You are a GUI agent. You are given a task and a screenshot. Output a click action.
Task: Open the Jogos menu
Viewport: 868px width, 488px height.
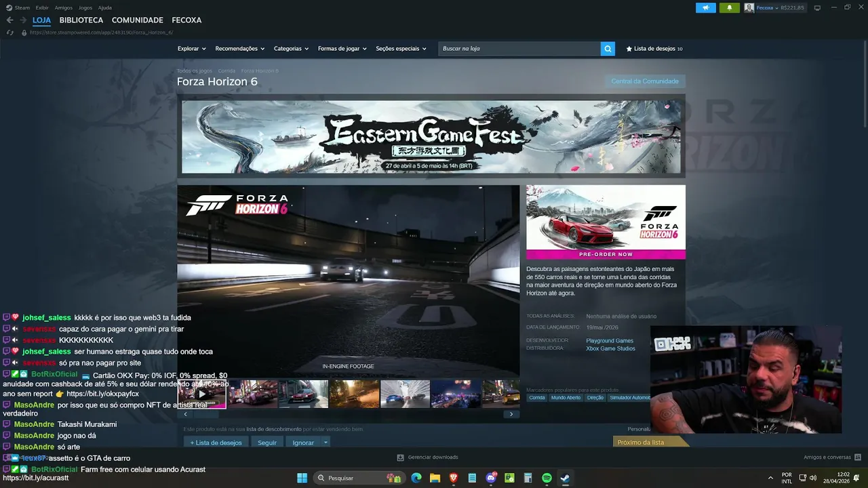tap(85, 7)
